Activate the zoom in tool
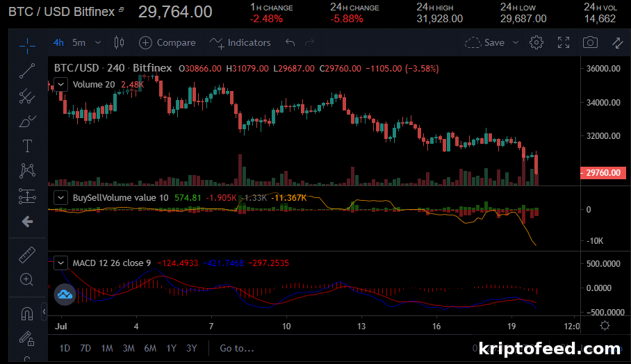 point(26,279)
